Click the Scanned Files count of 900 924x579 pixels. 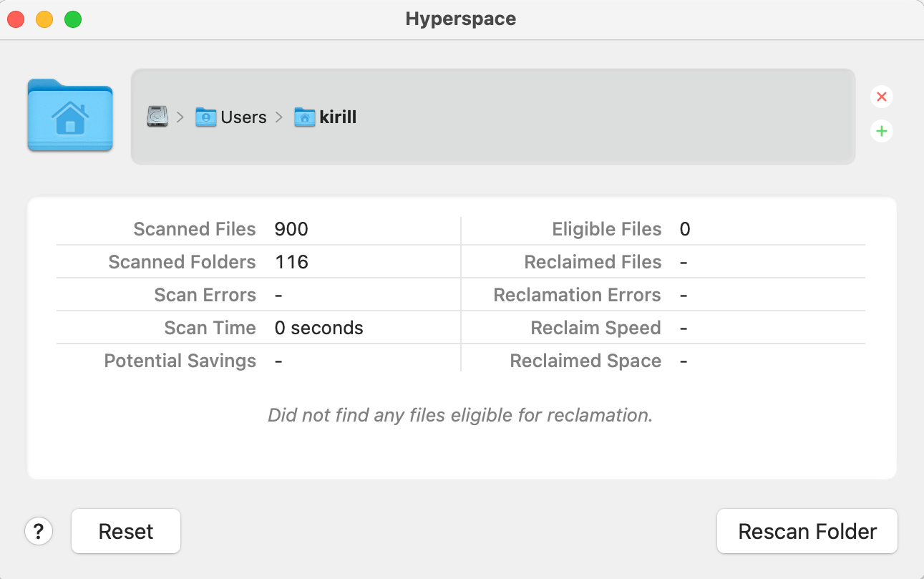291,229
